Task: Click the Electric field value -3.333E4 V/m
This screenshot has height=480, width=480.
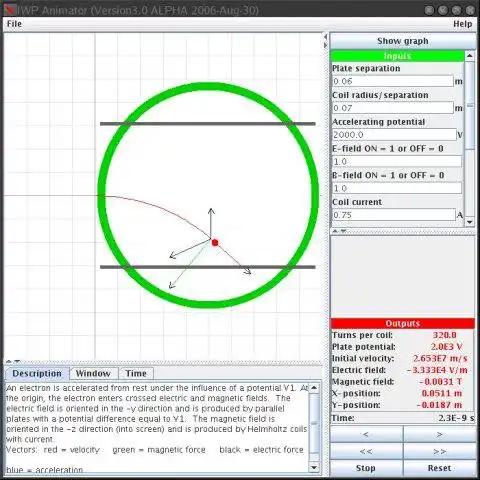Action: [437, 370]
